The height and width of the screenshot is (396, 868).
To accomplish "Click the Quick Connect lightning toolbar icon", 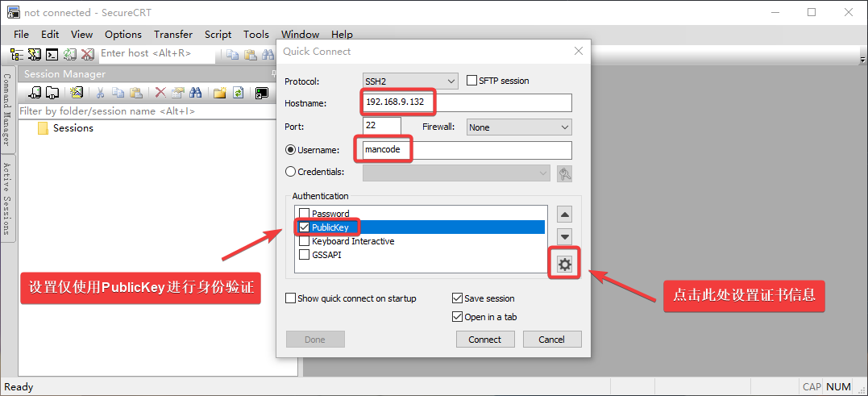I will (x=34, y=54).
